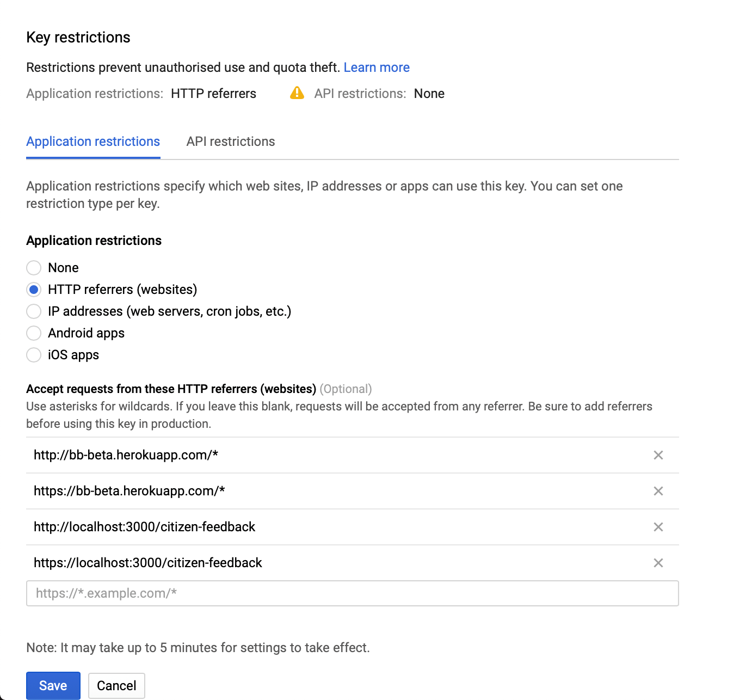The height and width of the screenshot is (700, 740).
Task: Click the http://bb-beta.herokuapp.com/* referrer row
Action: pyautogui.click(x=126, y=455)
